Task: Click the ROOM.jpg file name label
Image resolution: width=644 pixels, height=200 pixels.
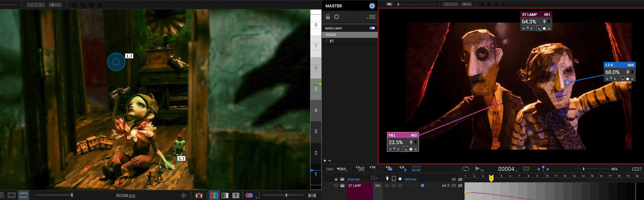Action: point(126,196)
